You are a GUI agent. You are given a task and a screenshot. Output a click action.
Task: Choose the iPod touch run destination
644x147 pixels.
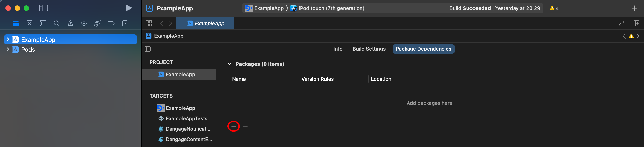click(x=327, y=8)
